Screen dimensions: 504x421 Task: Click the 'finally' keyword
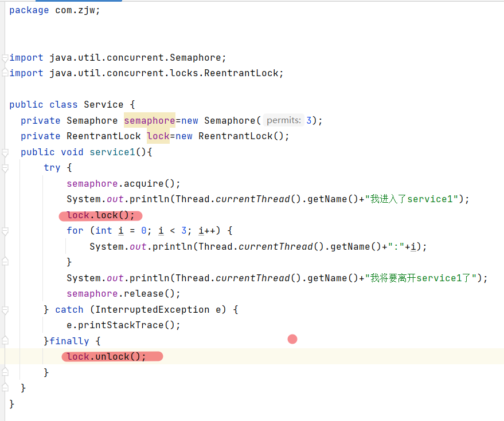click(69, 341)
